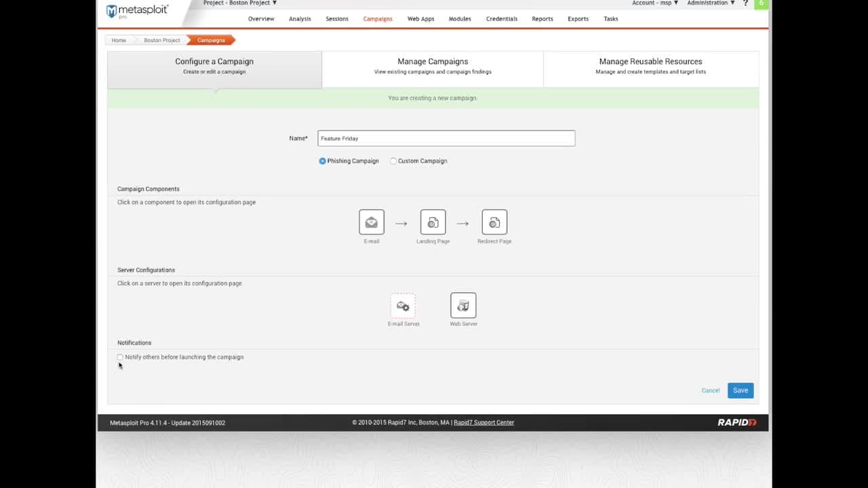Viewport: 868px width, 488px height.
Task: Expand the Project - Boston Project dropdown
Action: (240, 3)
